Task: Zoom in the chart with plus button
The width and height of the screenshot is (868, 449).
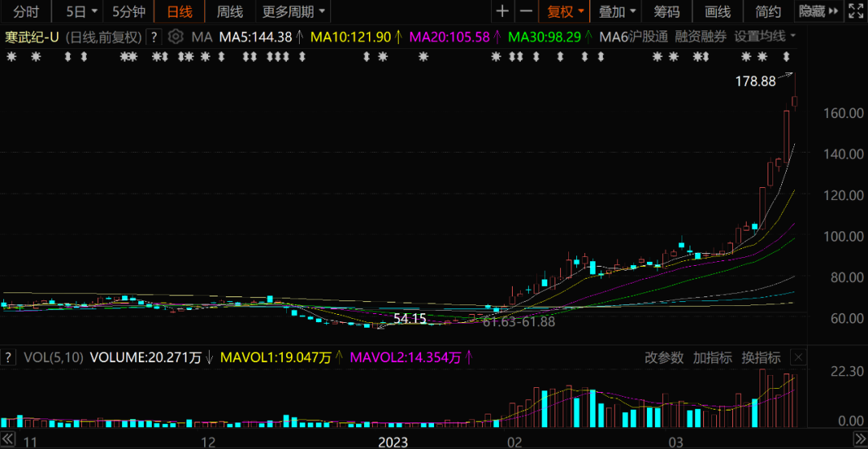Action: coord(502,11)
